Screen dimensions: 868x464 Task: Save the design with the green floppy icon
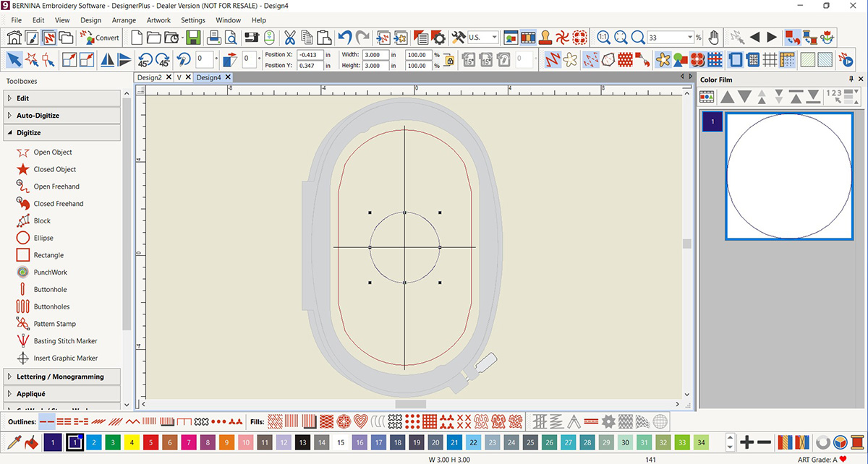[192, 37]
